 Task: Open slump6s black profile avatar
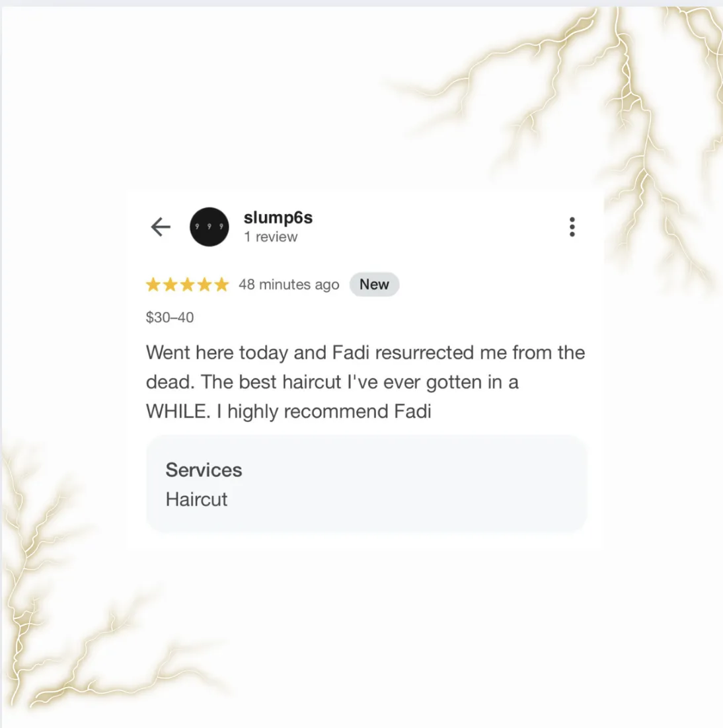209,227
